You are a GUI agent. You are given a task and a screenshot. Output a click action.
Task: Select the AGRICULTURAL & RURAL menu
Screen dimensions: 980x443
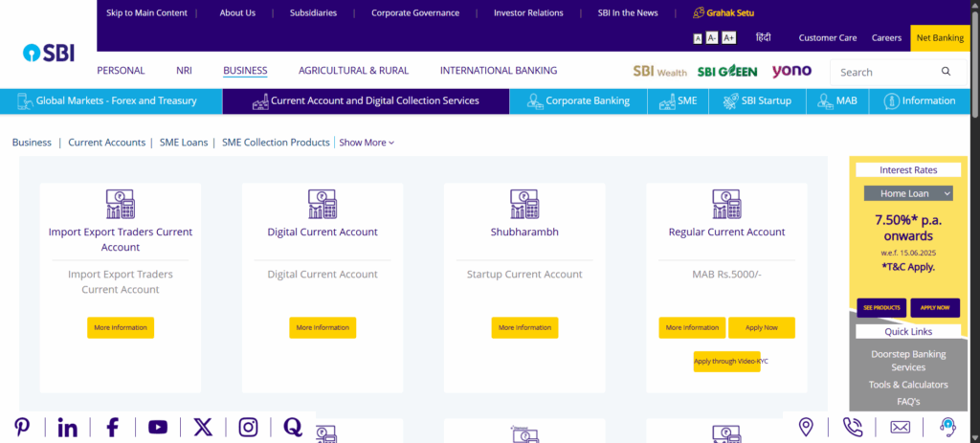pos(354,71)
